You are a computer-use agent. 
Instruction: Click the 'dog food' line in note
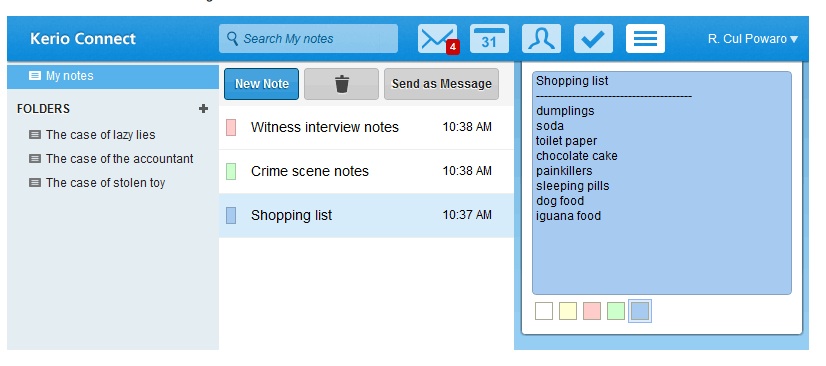(x=560, y=201)
